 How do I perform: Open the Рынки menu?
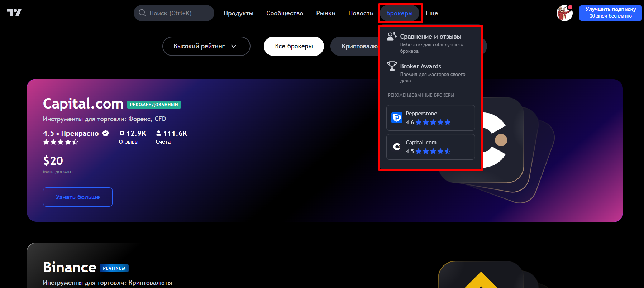point(326,13)
